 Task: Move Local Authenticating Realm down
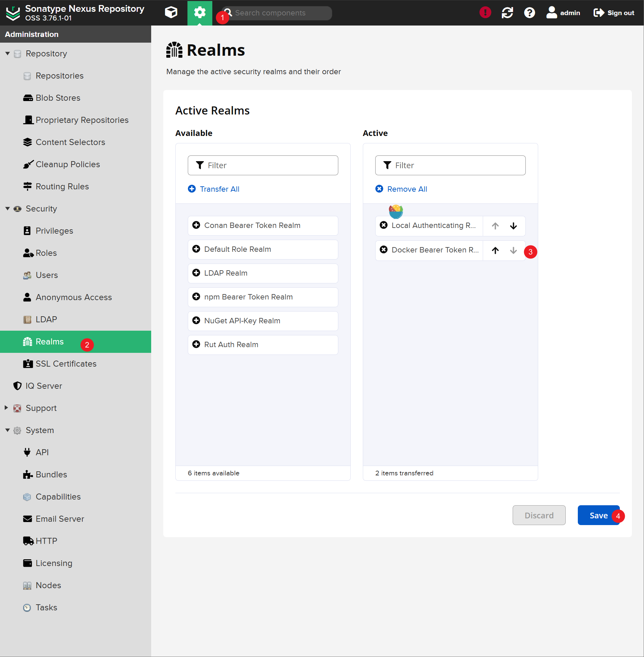click(x=513, y=226)
